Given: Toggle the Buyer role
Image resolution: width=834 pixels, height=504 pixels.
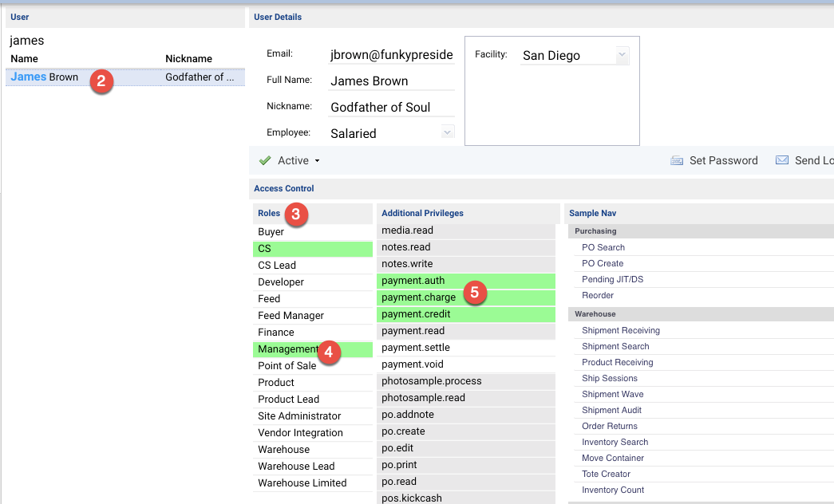Looking at the screenshot, I should 313,232.
